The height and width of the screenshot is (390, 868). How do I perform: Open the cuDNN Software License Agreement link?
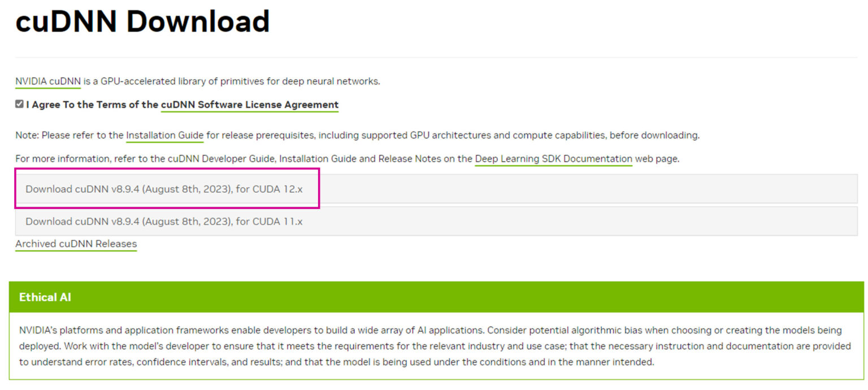point(249,105)
